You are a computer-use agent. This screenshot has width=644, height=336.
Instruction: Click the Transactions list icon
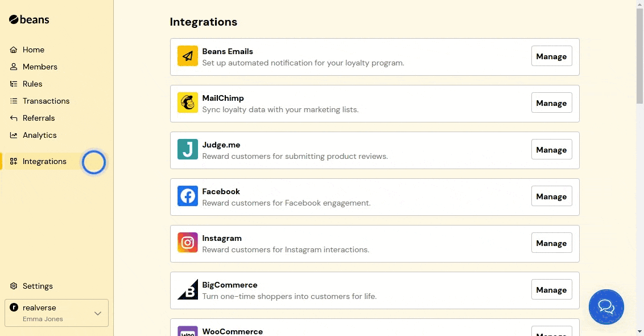(x=14, y=101)
